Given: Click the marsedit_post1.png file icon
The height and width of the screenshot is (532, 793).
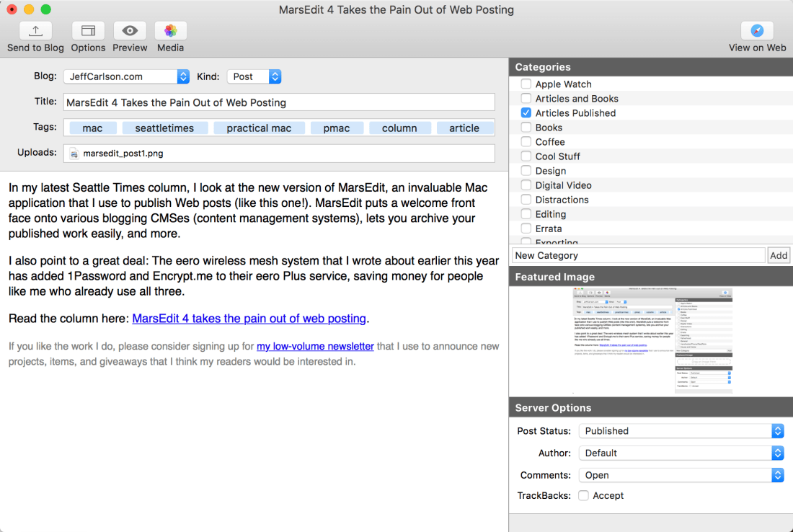Looking at the screenshot, I should [74, 154].
